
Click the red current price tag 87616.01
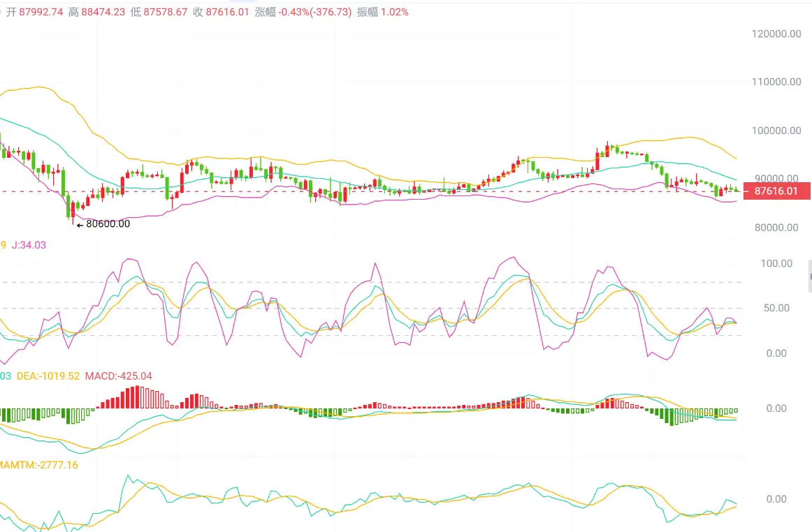click(x=776, y=191)
